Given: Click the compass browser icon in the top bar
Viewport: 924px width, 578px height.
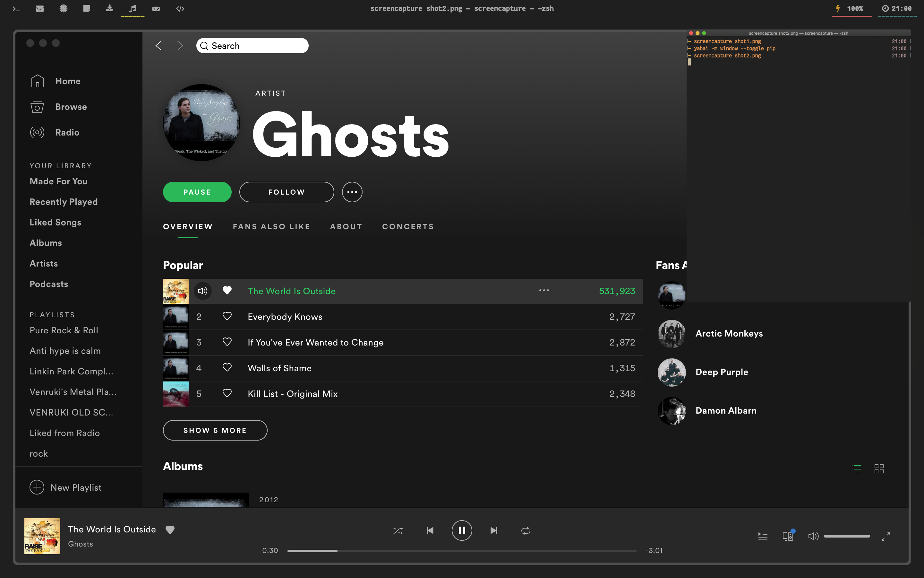Looking at the screenshot, I should [64, 8].
